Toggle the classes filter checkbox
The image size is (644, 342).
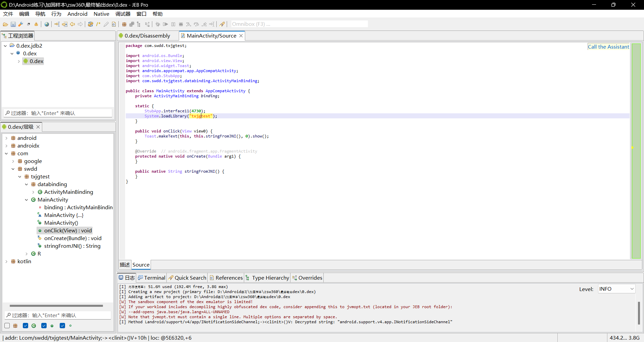(25, 326)
